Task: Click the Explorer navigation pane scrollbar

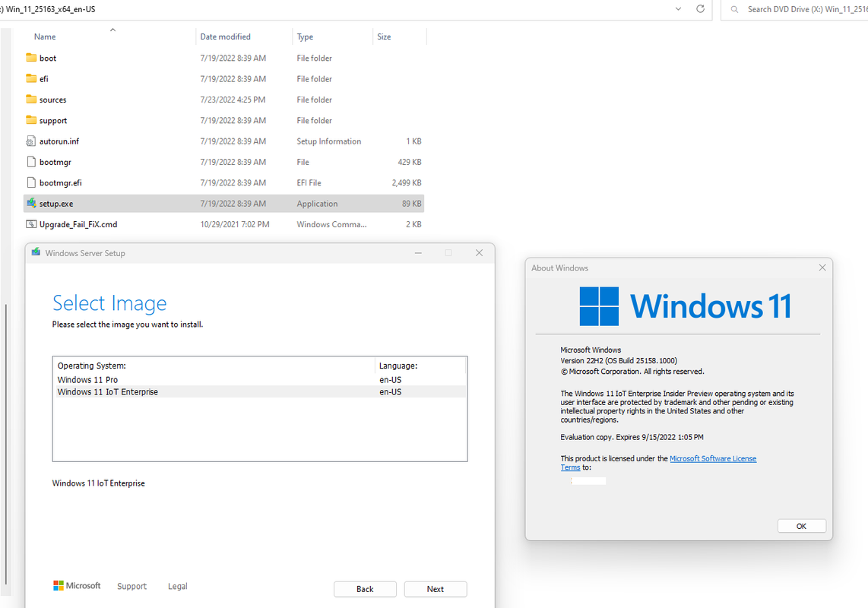Action: [x=6, y=443]
